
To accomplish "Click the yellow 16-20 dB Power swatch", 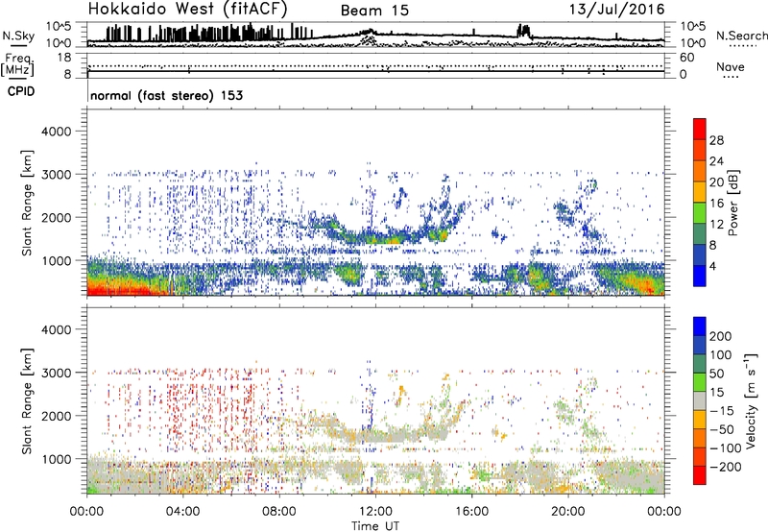I will [x=700, y=191].
